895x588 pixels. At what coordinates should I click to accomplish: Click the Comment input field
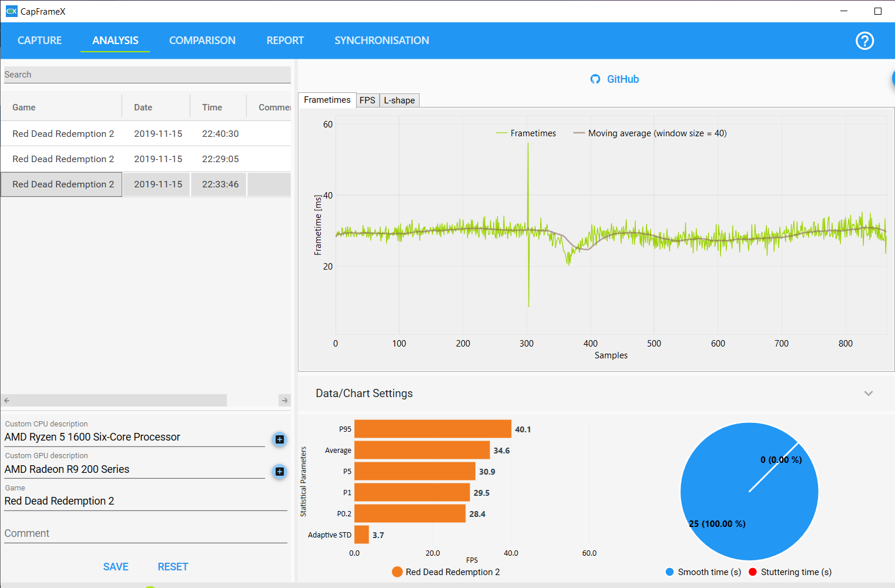(146, 533)
